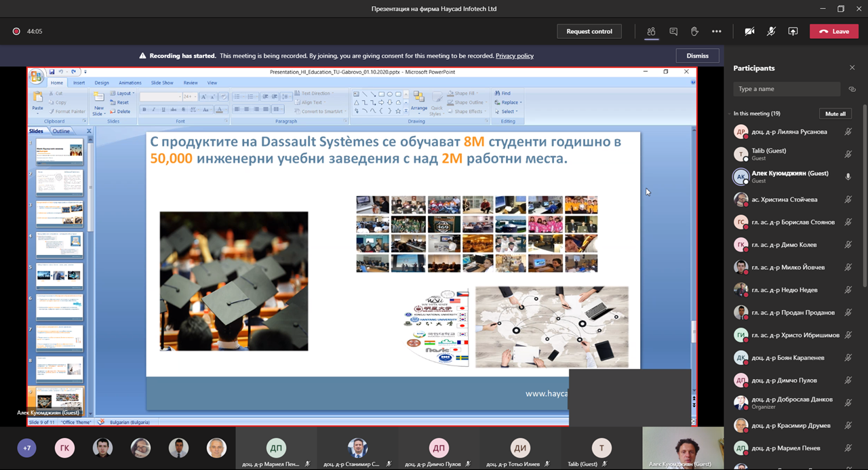
Task: Click Undo in PowerPoint quick access toolbar
Action: (x=60, y=72)
